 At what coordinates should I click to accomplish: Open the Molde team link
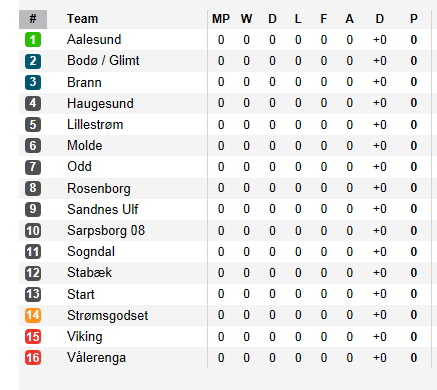coord(85,146)
